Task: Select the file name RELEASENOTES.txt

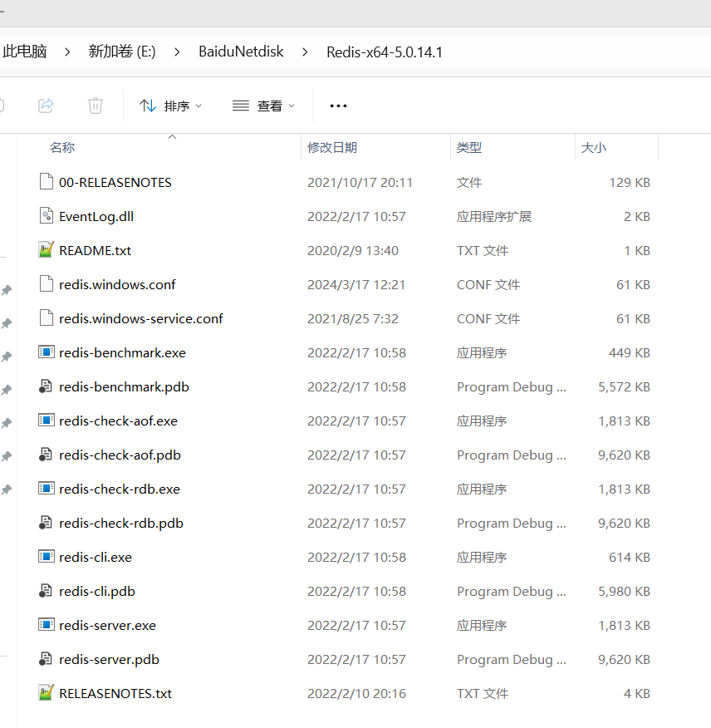Action: pos(115,694)
